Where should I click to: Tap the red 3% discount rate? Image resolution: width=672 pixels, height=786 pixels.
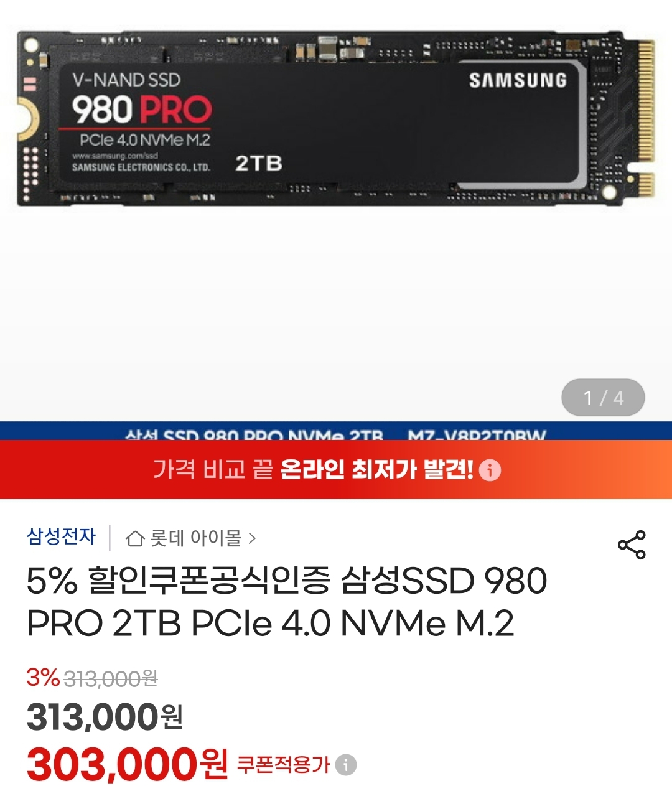pyautogui.click(x=43, y=678)
